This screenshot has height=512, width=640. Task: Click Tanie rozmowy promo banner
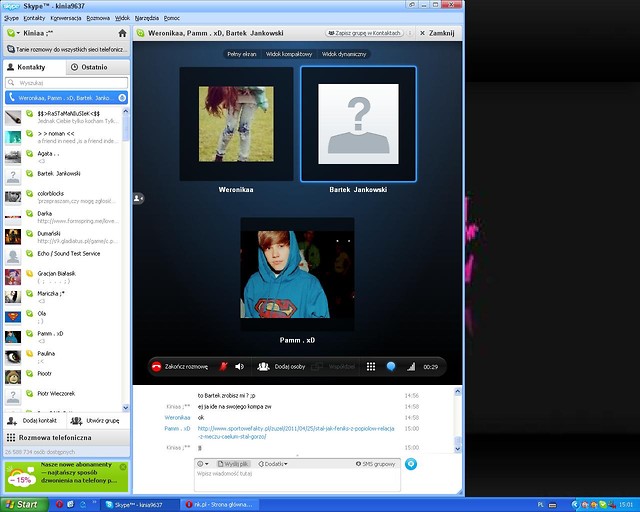67,49
